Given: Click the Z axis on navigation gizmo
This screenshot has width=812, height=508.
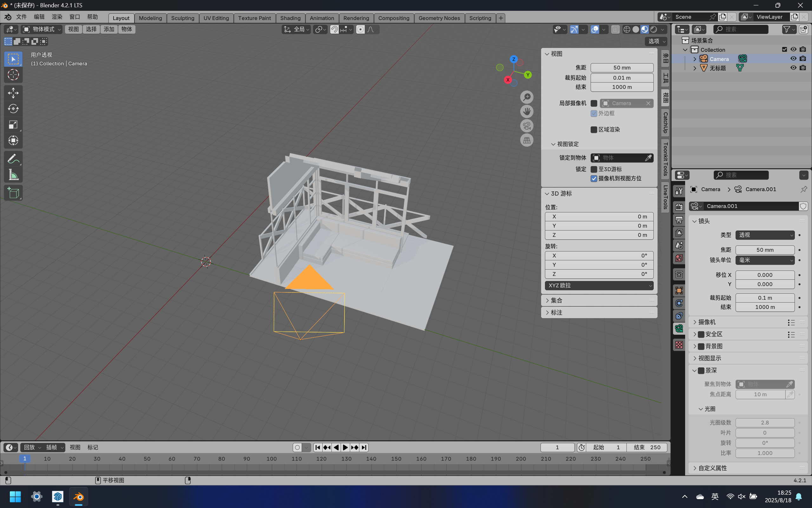Looking at the screenshot, I should [514, 59].
